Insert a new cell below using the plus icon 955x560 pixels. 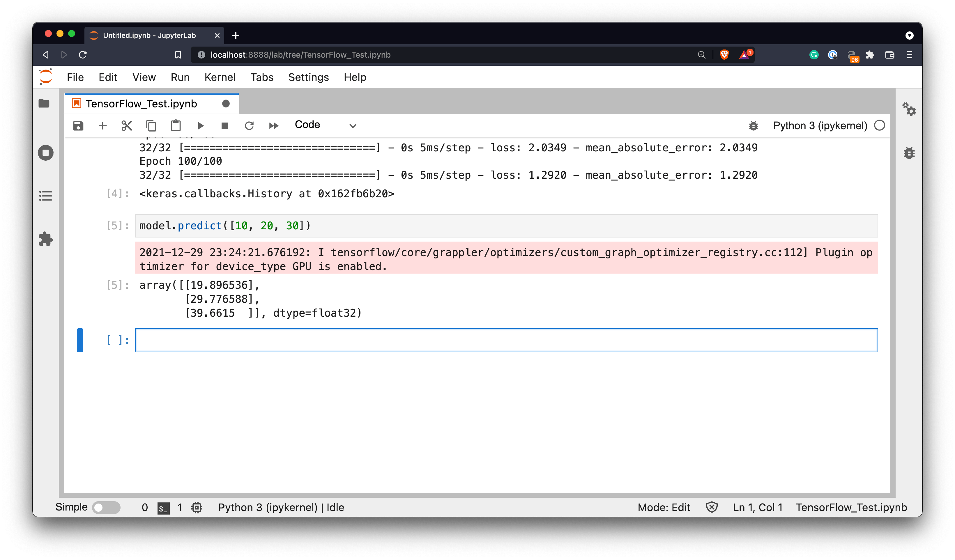click(103, 126)
